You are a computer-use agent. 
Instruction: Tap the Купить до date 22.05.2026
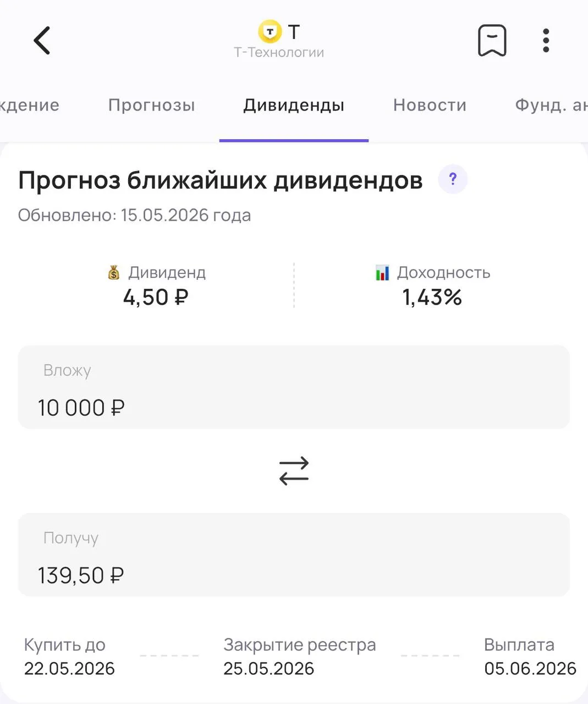pos(69,668)
